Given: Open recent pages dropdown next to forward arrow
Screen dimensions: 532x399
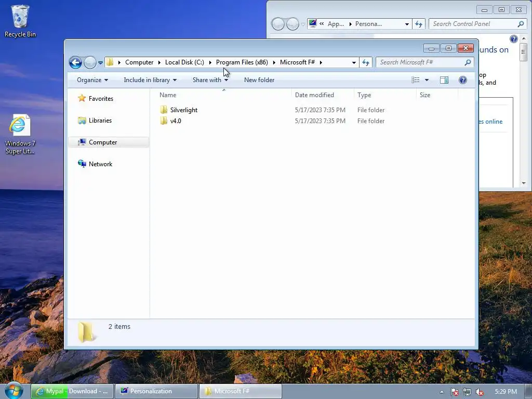Looking at the screenshot, I should coord(100,62).
